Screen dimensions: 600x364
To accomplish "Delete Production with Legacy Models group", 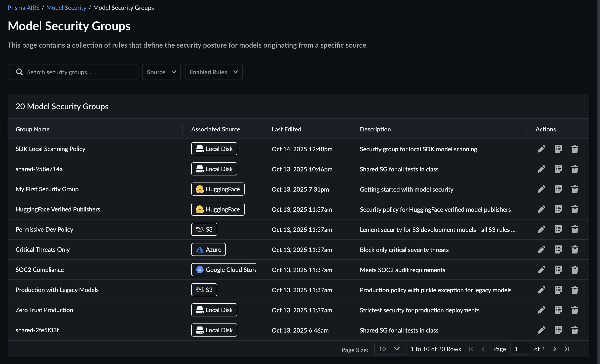I will coord(575,290).
